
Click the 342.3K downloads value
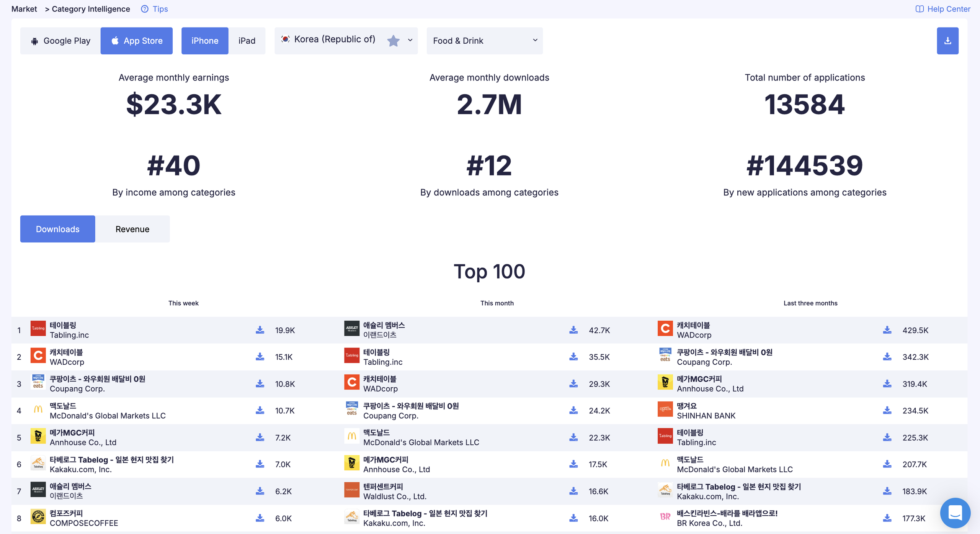(x=915, y=357)
